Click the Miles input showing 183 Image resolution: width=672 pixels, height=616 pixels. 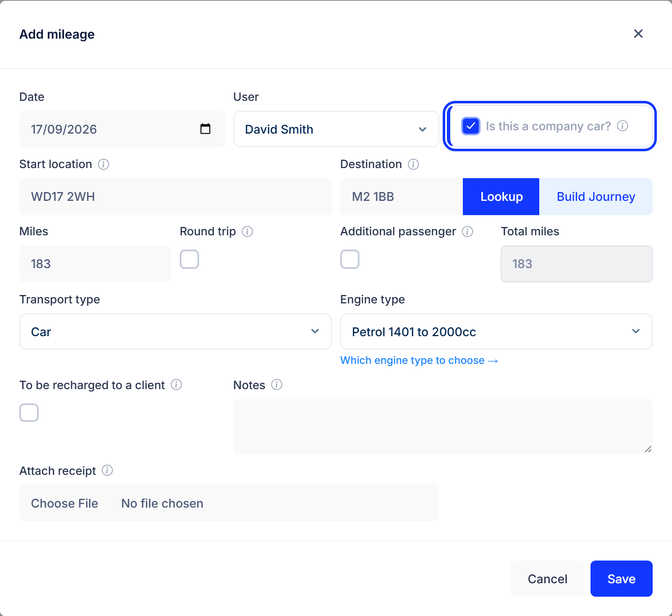point(95,264)
